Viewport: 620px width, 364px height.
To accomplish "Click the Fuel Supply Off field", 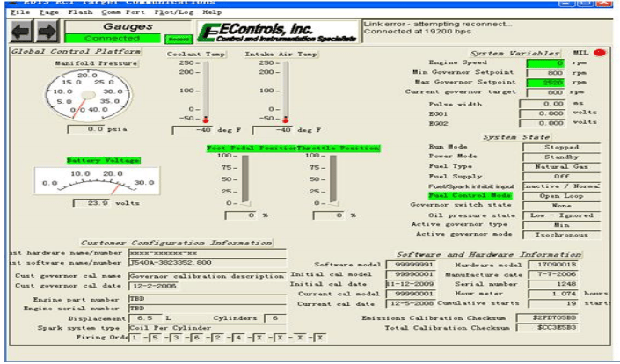I will click(x=561, y=176).
